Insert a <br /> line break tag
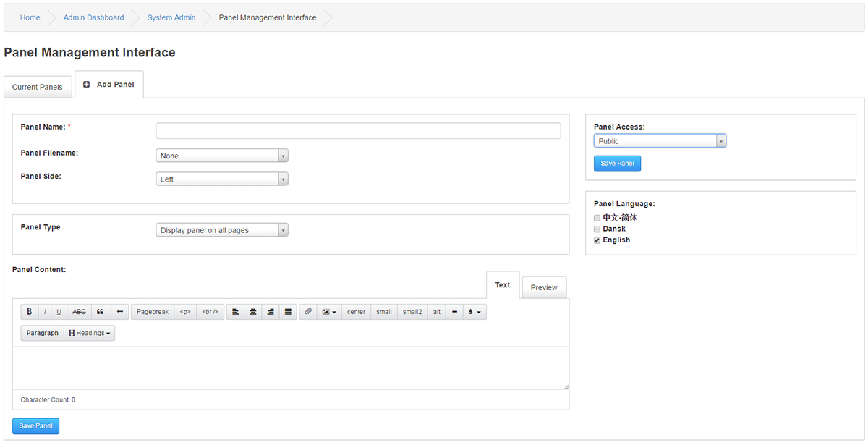This screenshot has width=868, height=445. [210, 312]
